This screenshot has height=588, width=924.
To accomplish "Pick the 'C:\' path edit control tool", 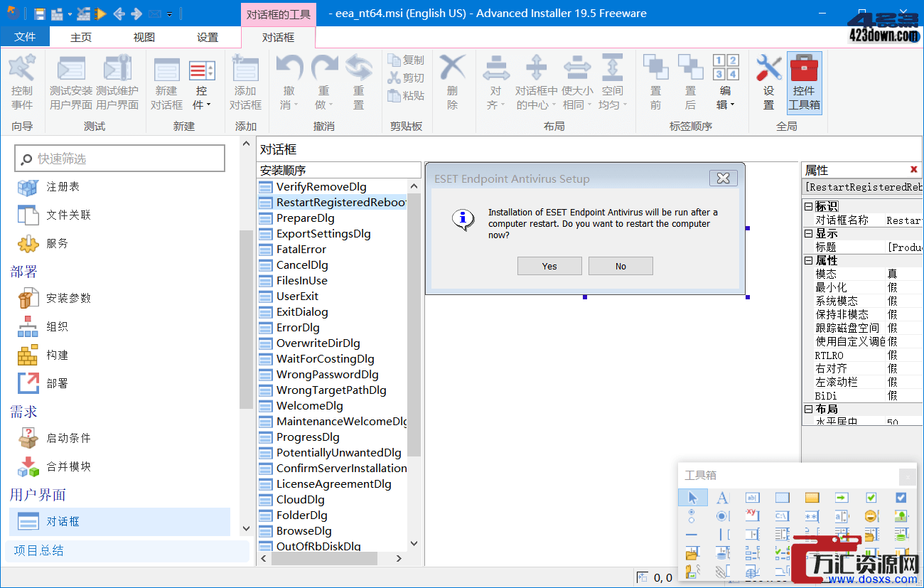I will 783,516.
